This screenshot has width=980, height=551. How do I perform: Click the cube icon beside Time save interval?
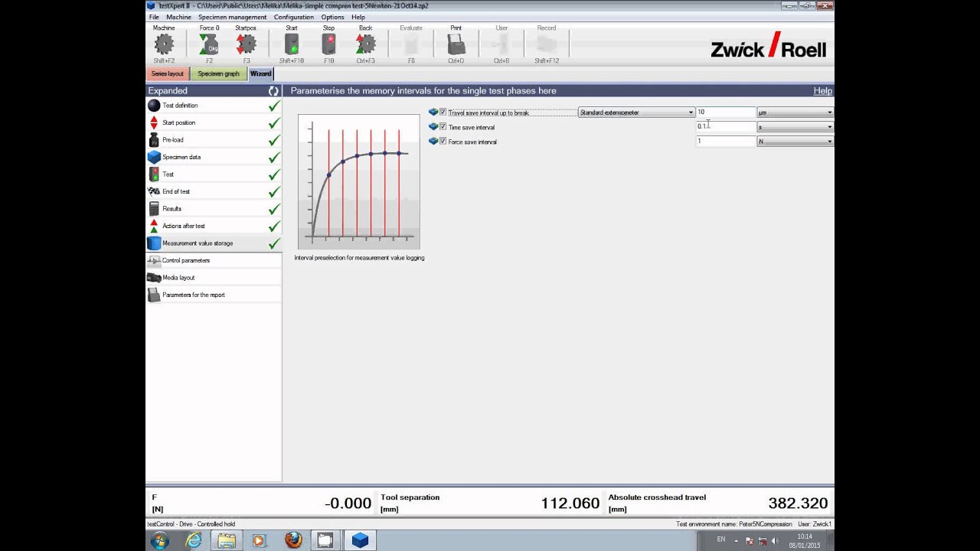(x=433, y=127)
